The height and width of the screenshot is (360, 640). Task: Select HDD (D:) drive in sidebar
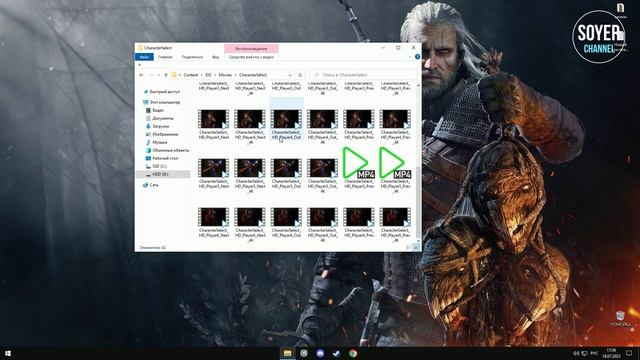(163, 174)
